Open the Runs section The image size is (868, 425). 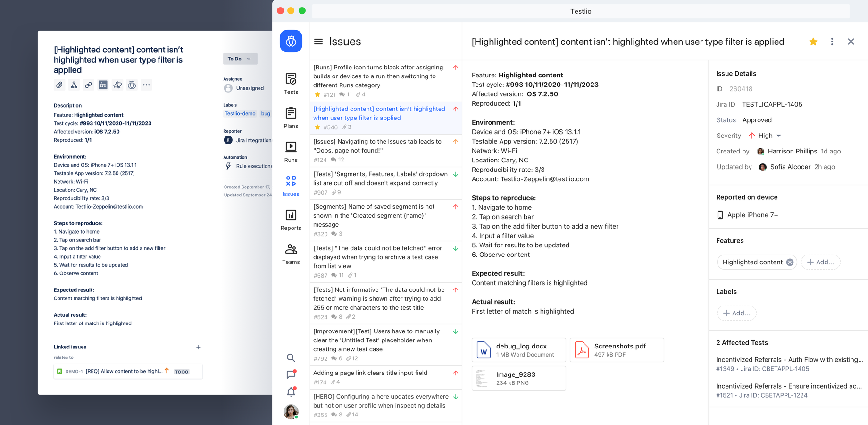pyautogui.click(x=291, y=152)
